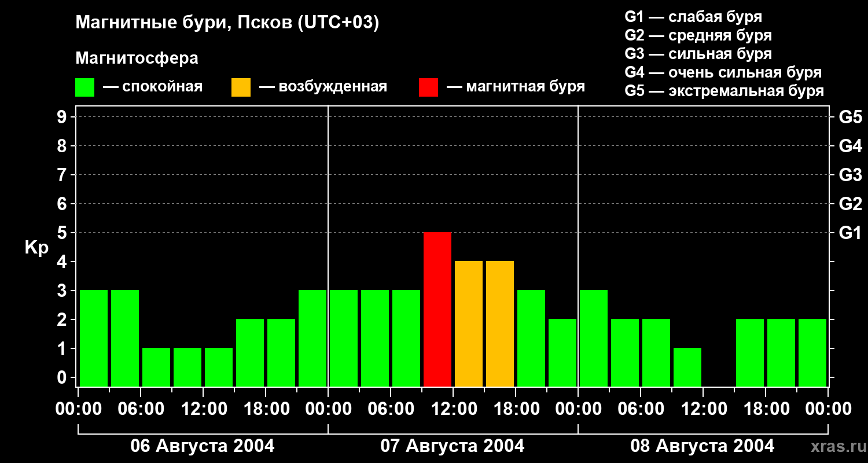
Task: Click the 'Kp' vertical axis label
Action: (x=36, y=248)
